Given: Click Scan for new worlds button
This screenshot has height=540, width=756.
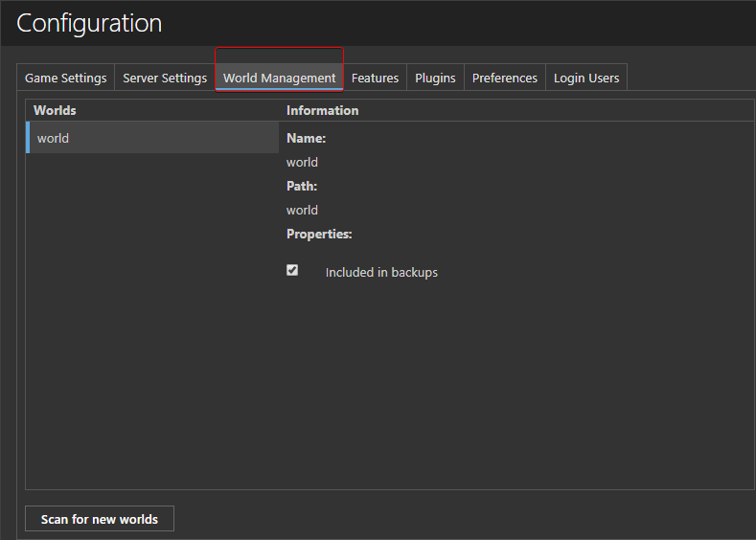Looking at the screenshot, I should (x=100, y=519).
